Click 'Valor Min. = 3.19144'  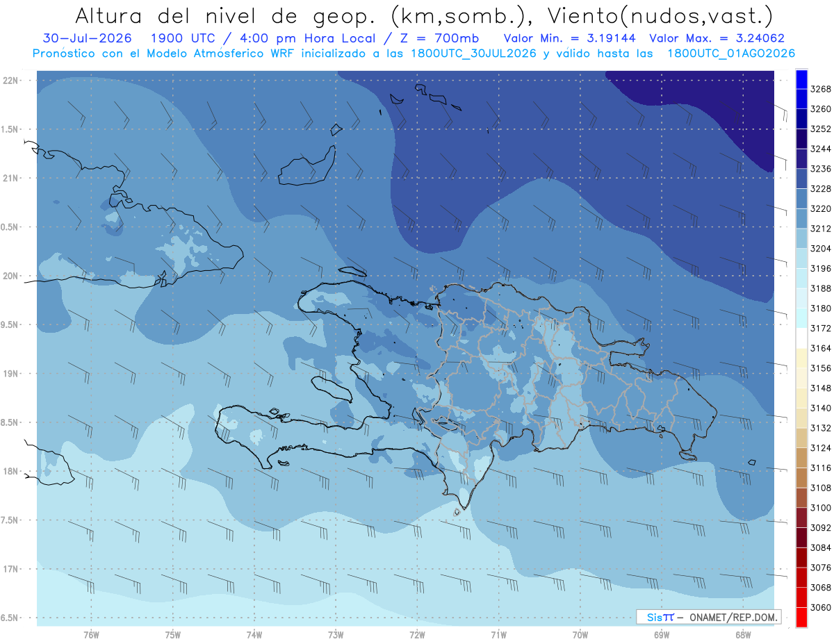pyautogui.click(x=570, y=38)
